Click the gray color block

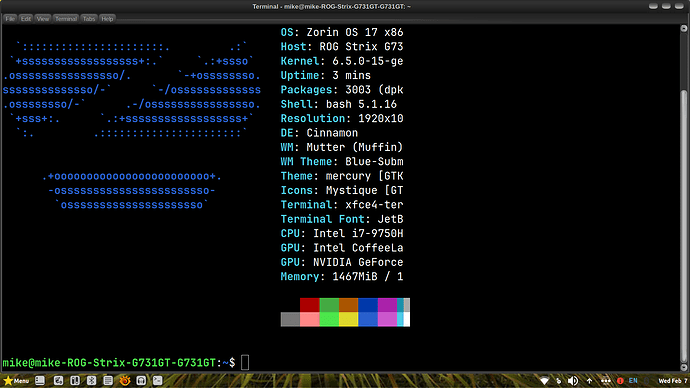[290, 319]
